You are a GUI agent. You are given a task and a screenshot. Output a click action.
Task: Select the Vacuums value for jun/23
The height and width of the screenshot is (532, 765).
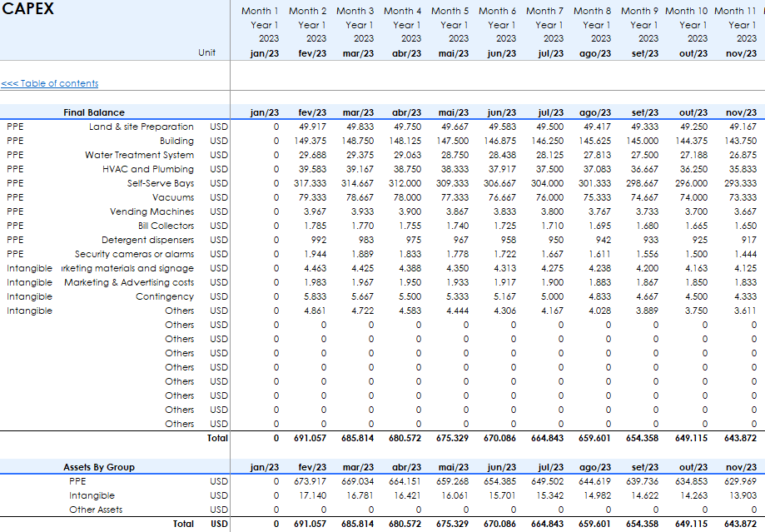(501, 197)
